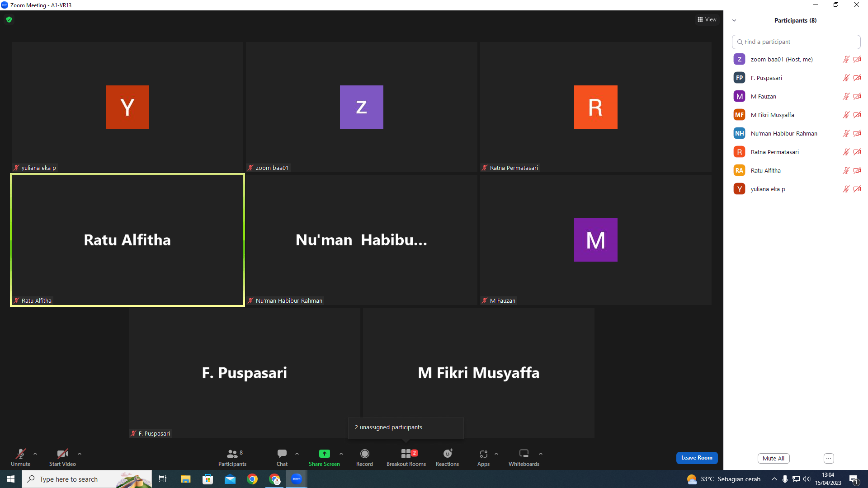Click taskbar search box
Viewport: 868px width, 488px height.
click(87, 479)
